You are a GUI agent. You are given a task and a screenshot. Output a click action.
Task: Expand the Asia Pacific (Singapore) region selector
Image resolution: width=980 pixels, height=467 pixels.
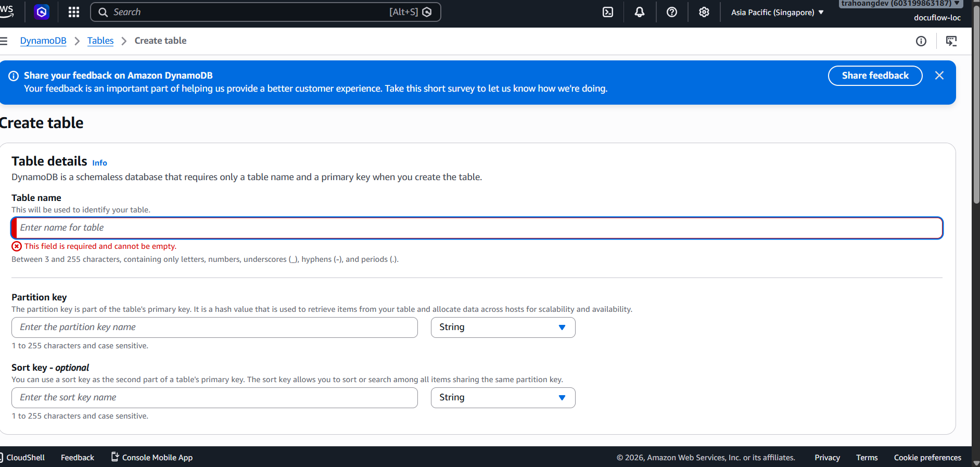tap(778, 12)
